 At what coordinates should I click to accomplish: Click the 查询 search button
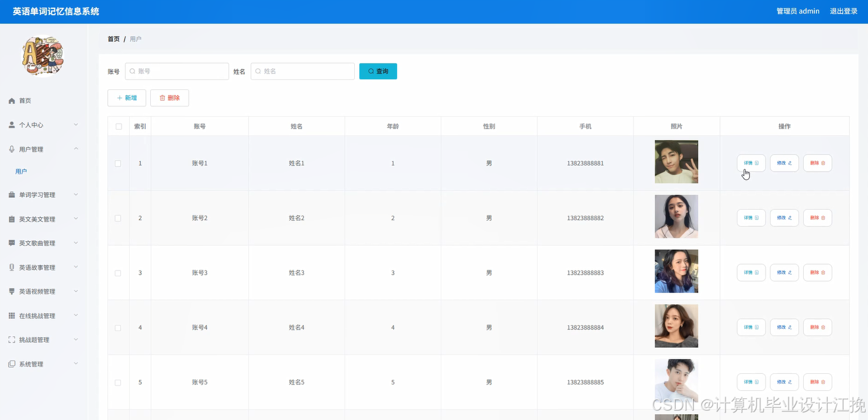pos(378,71)
